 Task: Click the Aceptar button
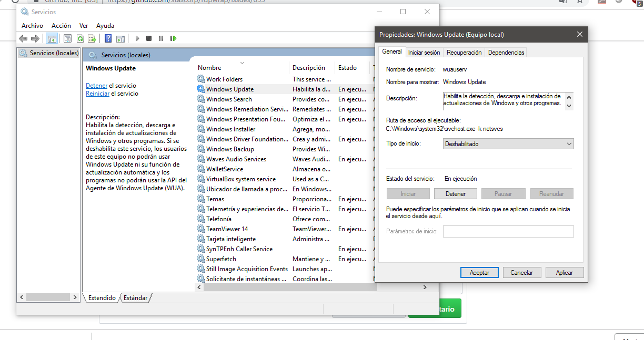point(479,272)
